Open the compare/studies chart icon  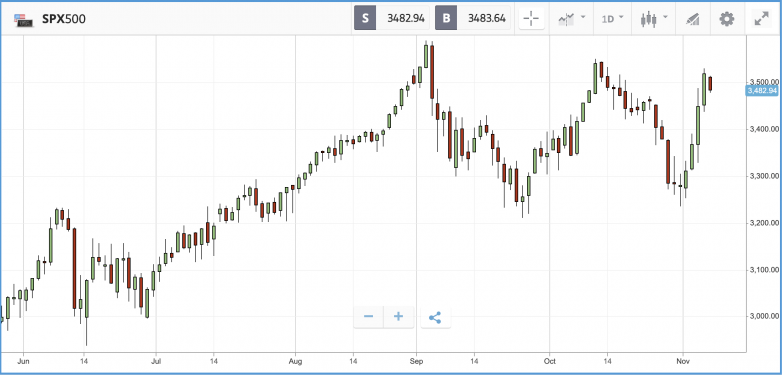pyautogui.click(x=566, y=19)
